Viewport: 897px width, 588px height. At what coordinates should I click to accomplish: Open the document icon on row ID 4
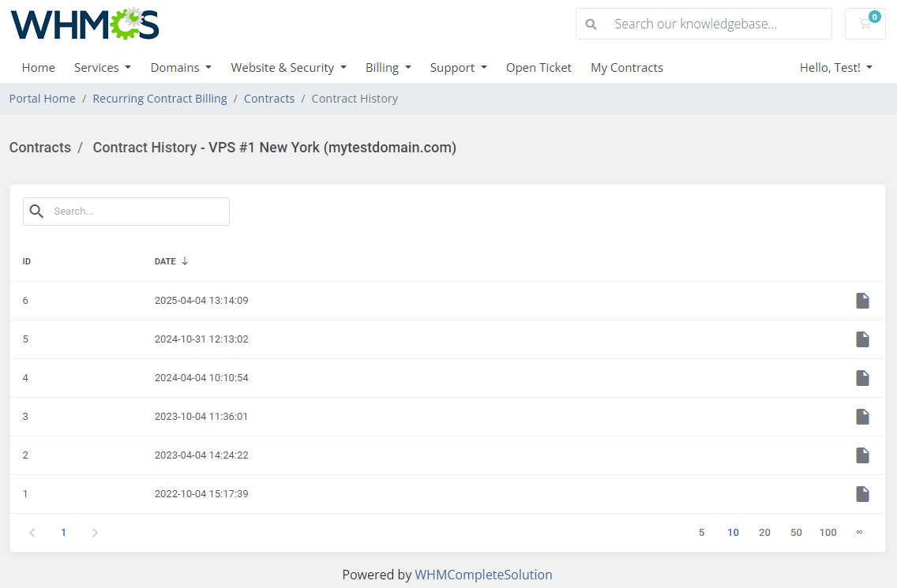(x=862, y=378)
